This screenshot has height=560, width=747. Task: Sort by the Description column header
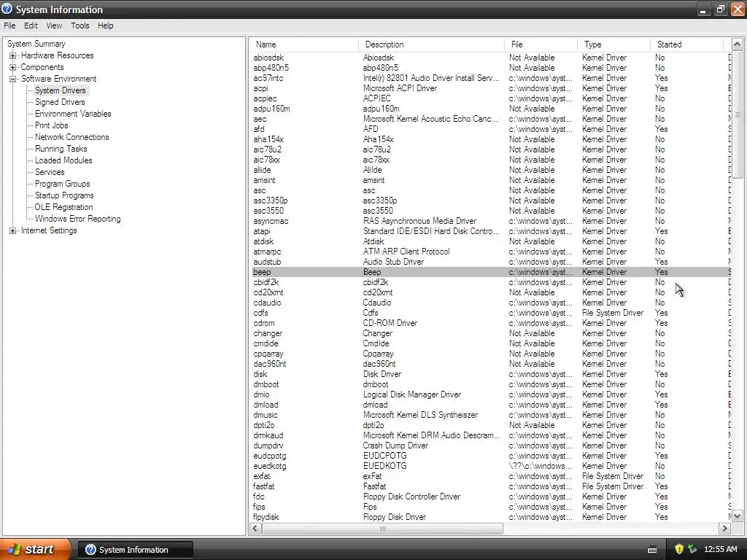click(431, 44)
